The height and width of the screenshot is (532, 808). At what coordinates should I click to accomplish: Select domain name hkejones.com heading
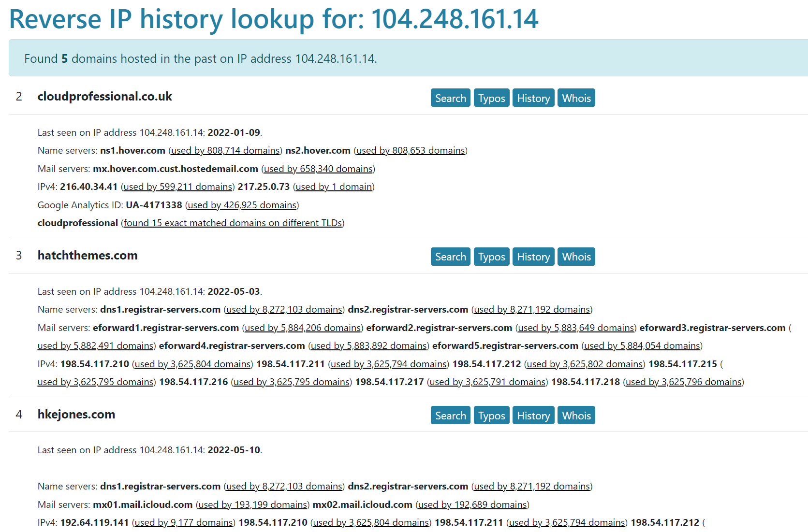(x=76, y=414)
